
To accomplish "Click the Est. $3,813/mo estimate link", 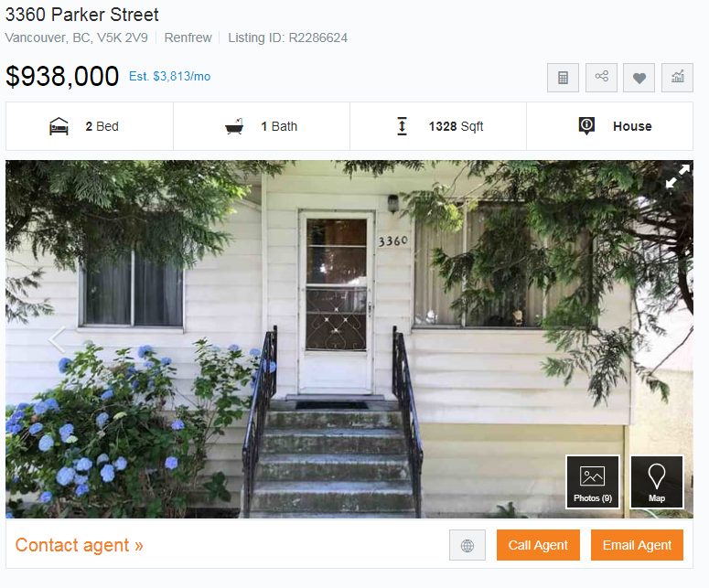I will tap(169, 77).
